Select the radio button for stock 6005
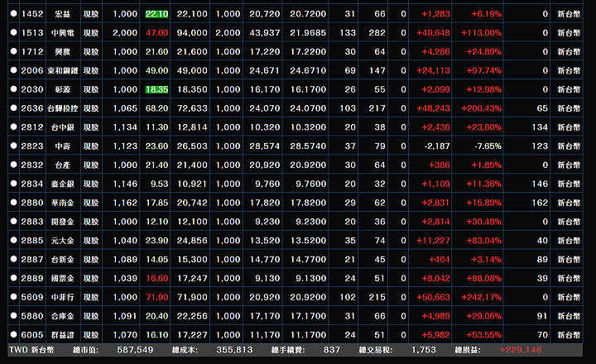This screenshot has width=596, height=364. point(14,334)
